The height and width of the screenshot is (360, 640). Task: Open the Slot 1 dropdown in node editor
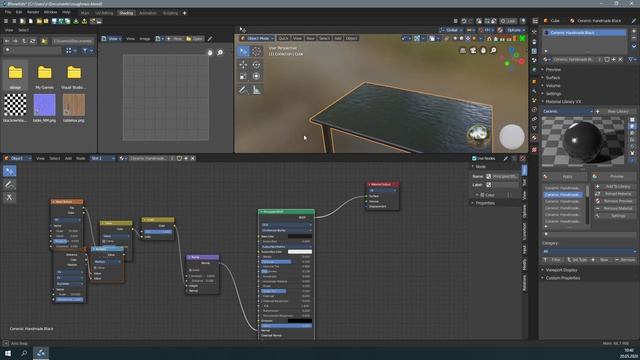[102, 158]
